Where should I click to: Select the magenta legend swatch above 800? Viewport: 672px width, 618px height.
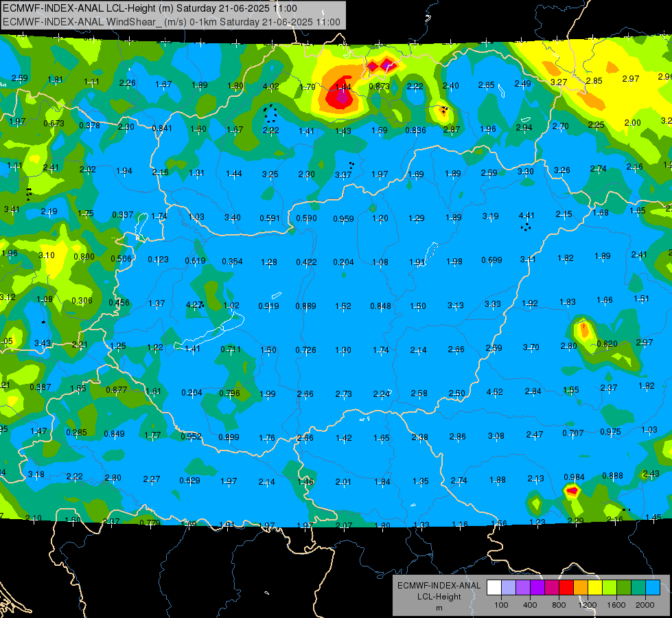(552, 588)
